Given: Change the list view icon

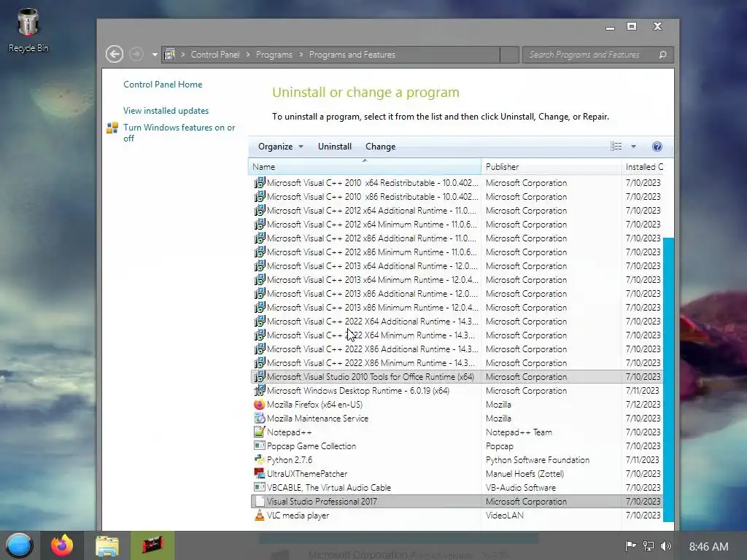Looking at the screenshot, I should (x=616, y=147).
